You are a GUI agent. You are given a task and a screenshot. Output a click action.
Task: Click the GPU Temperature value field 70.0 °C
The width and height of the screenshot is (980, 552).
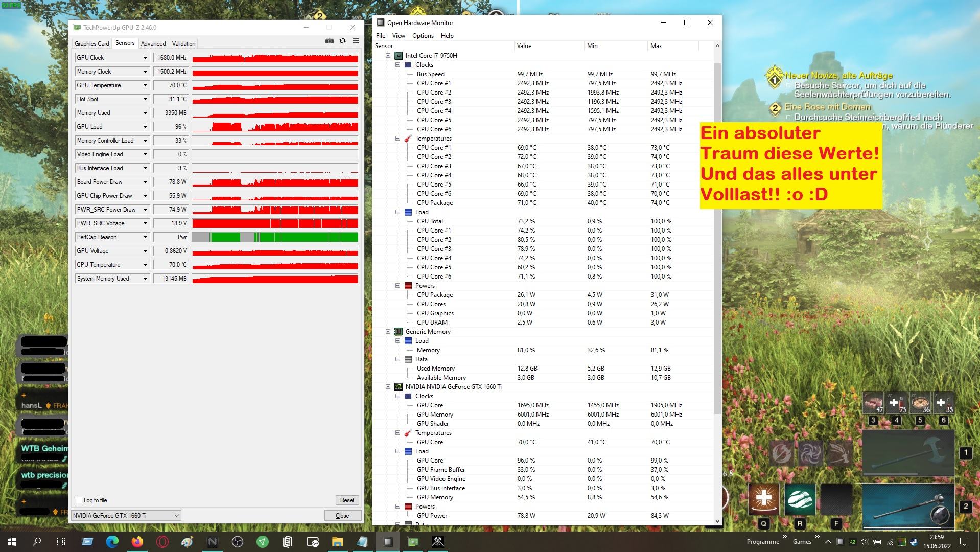click(171, 85)
